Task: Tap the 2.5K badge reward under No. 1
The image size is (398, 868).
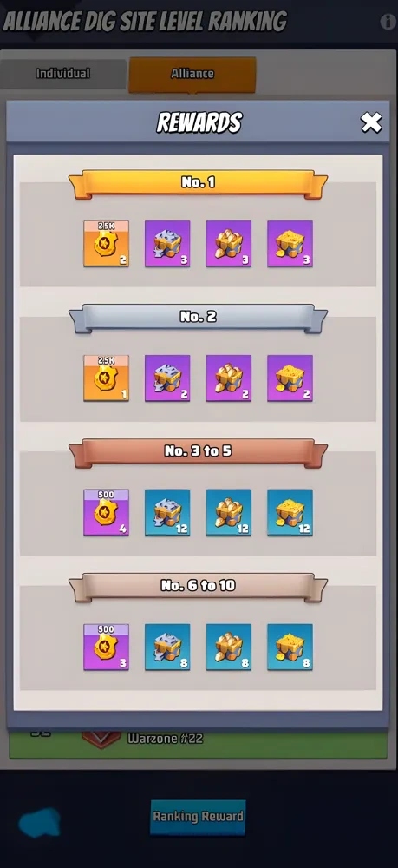Action: point(106,244)
